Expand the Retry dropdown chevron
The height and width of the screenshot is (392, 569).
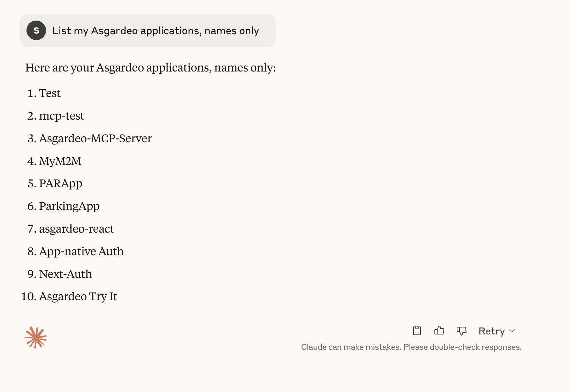pos(512,331)
